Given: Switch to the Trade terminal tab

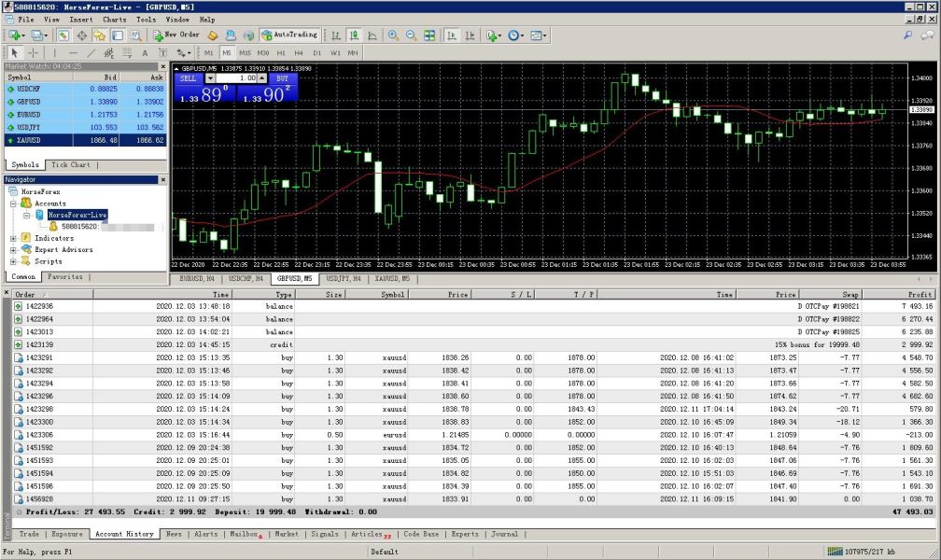Looking at the screenshot, I should pyautogui.click(x=29, y=535).
